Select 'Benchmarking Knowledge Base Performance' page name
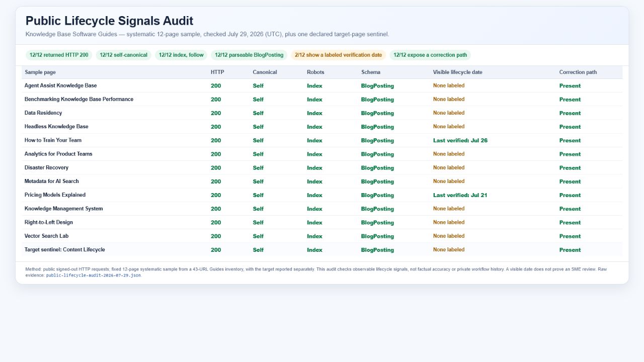Viewport: 644px width, 362px height. pyautogui.click(x=79, y=100)
